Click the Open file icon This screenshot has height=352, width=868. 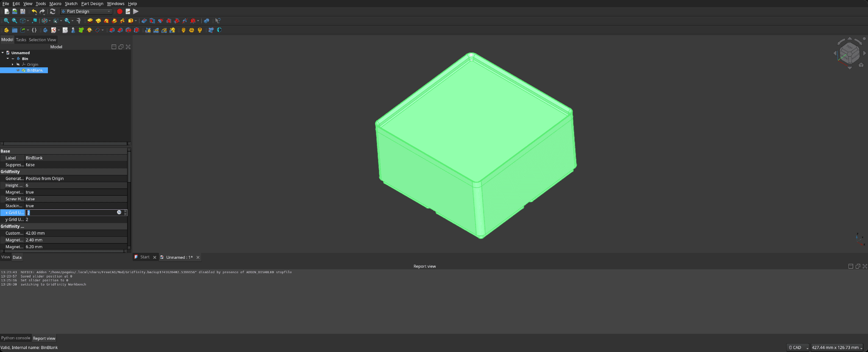pyautogui.click(x=15, y=11)
